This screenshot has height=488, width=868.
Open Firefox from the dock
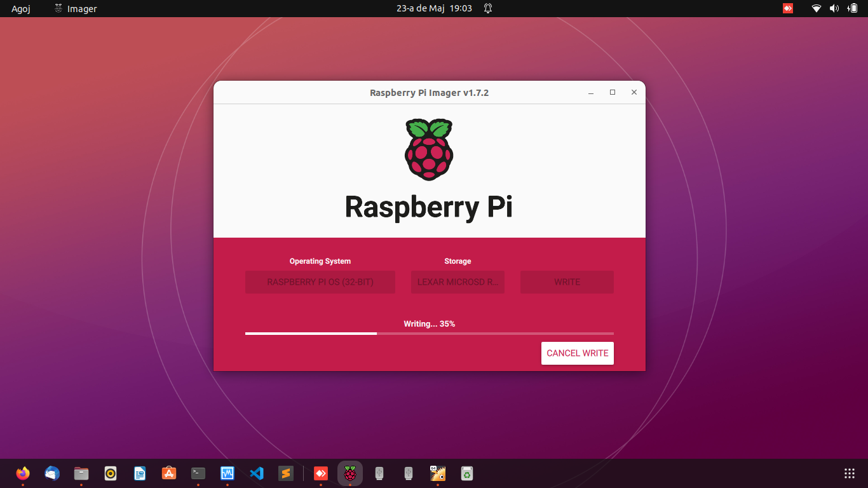point(23,473)
